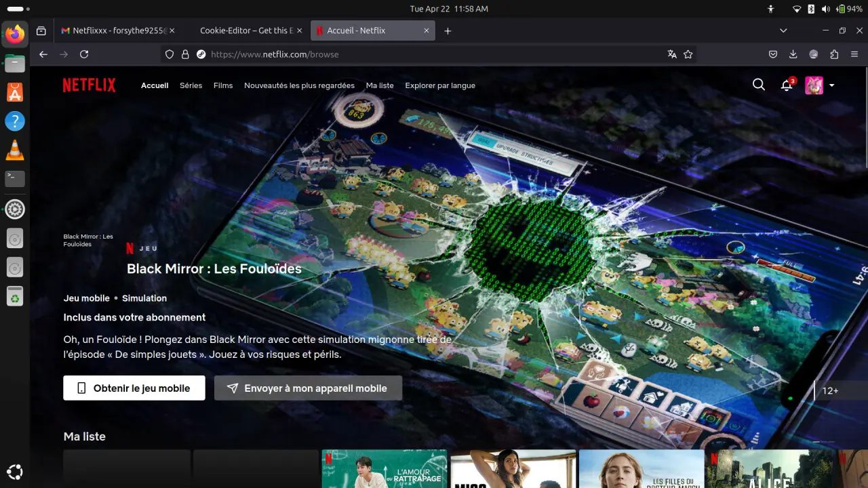Screen dimensions: 868x488
Task: Open the extensions puzzle icon
Action: [x=834, y=54]
